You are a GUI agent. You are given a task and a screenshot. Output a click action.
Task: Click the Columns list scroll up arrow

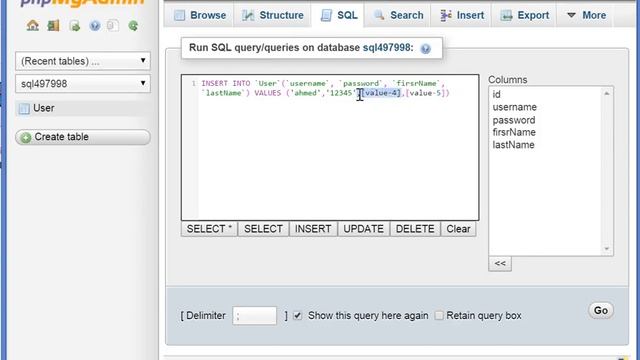(607, 94)
